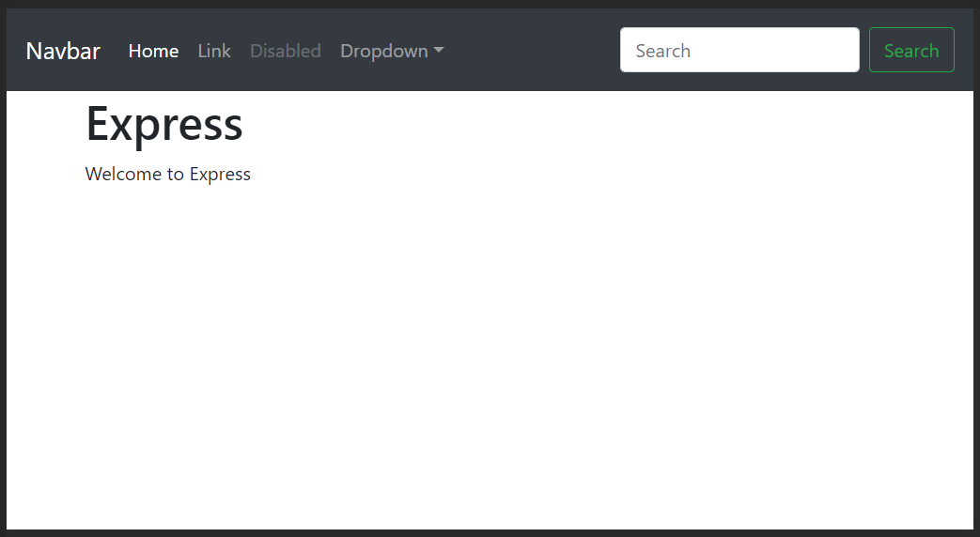
Task: Click the 'Welcome to Express' paragraph
Action: [167, 175]
